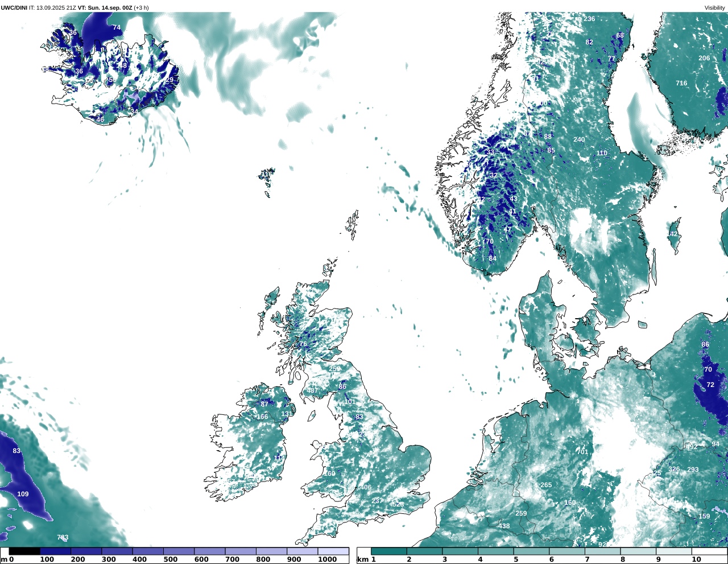Click the value 159 in the lower right
This screenshot has height=564, width=728.
(704, 516)
